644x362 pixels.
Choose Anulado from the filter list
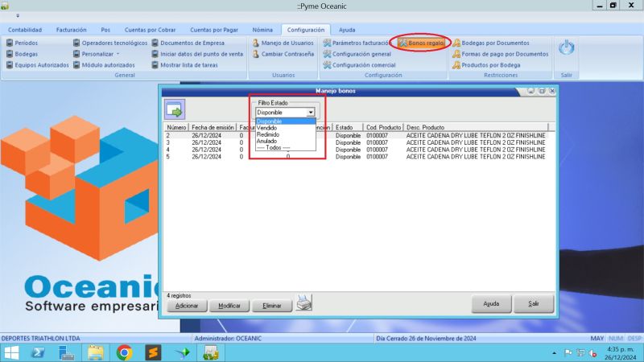coord(266,141)
